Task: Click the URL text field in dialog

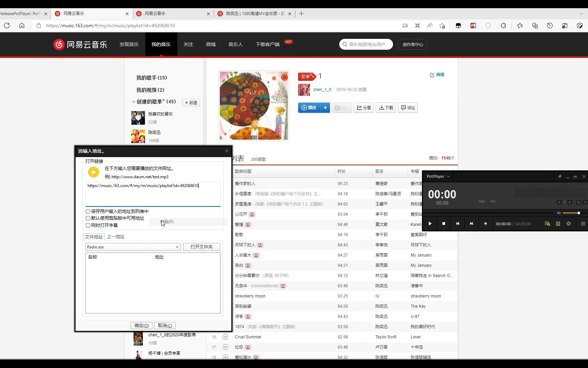Action: (x=153, y=194)
